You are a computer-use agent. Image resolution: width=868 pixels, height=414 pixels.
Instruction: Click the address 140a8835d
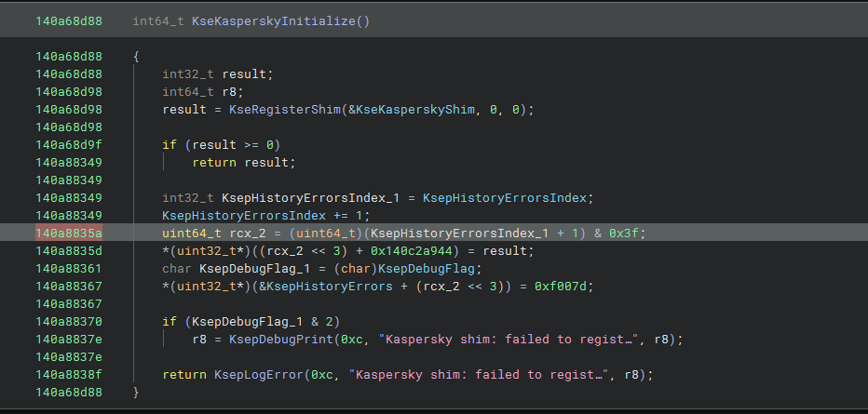(x=69, y=251)
